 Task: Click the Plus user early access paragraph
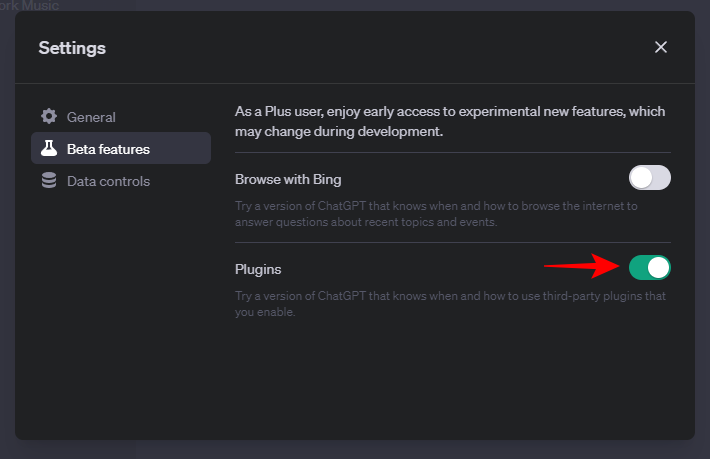coord(450,121)
